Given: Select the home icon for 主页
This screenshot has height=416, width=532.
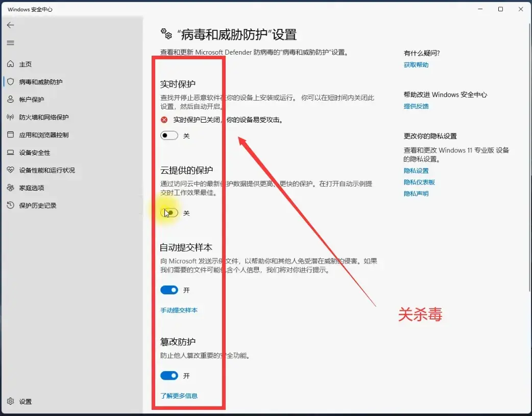Looking at the screenshot, I should click(11, 64).
